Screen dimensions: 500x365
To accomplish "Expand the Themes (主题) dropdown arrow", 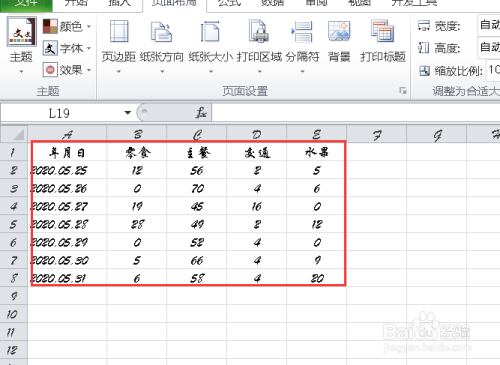I will tap(21, 71).
